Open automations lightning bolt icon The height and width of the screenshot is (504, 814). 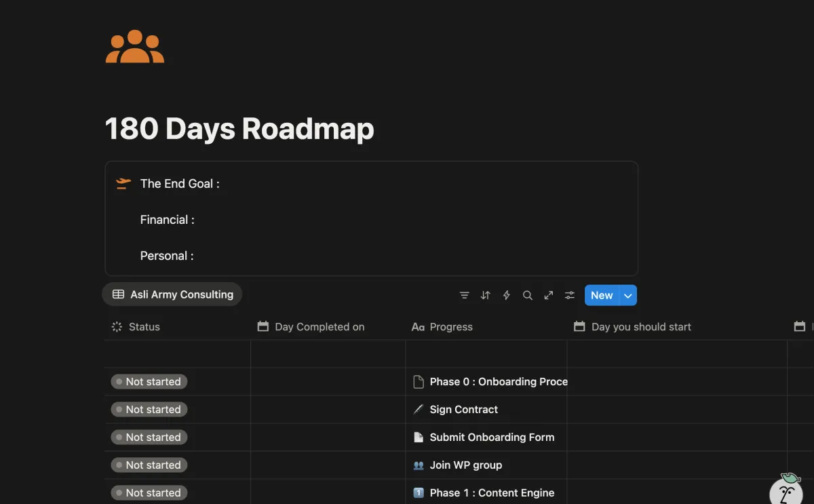[x=506, y=295]
